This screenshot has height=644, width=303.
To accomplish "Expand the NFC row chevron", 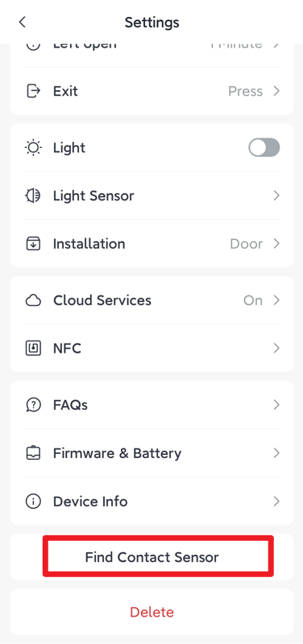I will click(x=276, y=349).
